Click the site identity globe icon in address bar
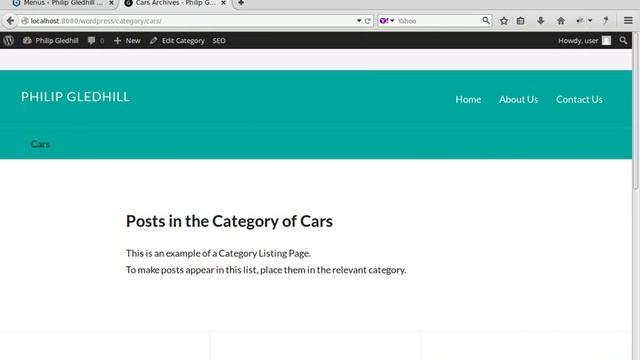This screenshot has height=360, width=640. (24, 20)
